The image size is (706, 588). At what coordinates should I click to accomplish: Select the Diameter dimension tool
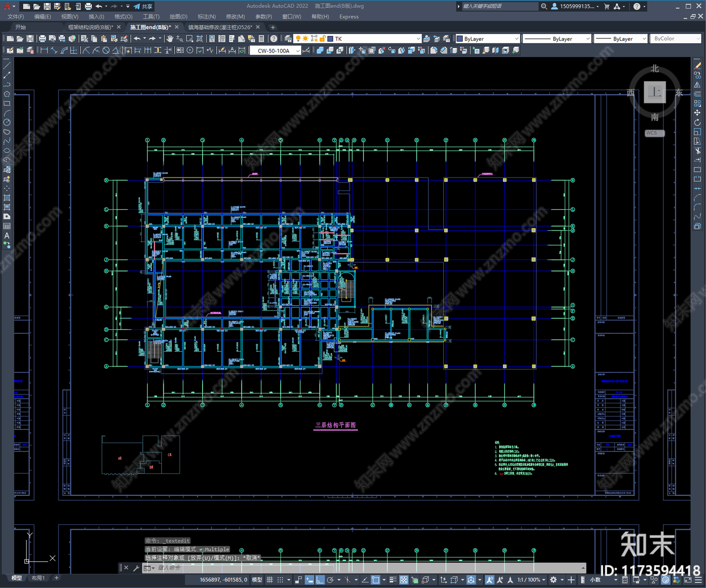[106, 50]
